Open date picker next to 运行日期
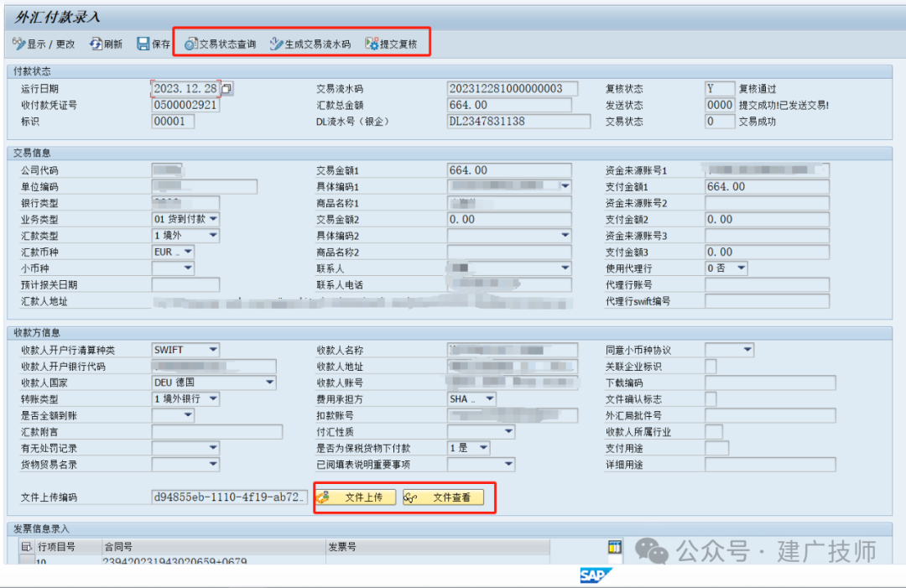The image size is (906, 588). coord(227,88)
